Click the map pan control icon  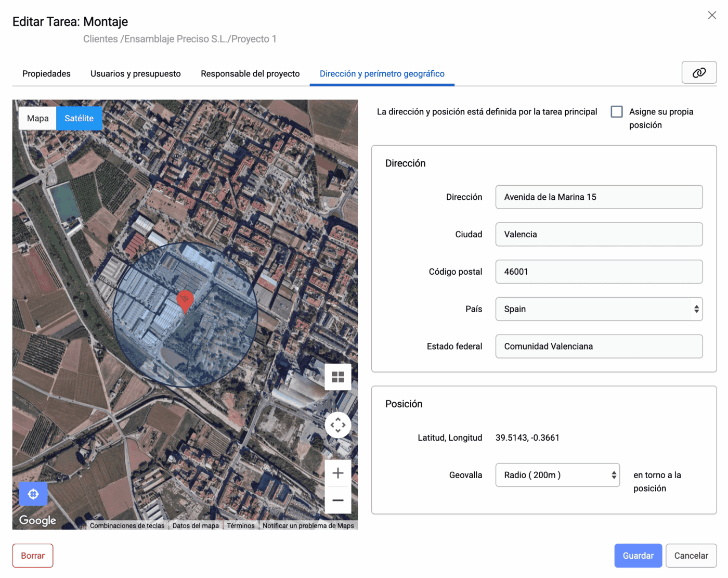(x=338, y=425)
